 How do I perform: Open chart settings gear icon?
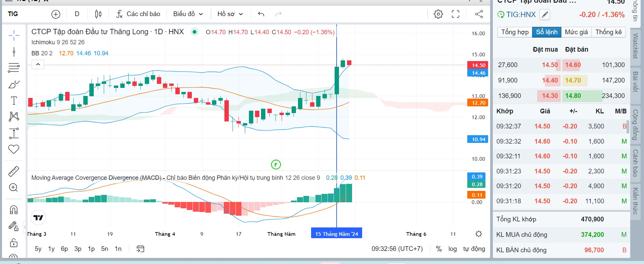(x=438, y=14)
